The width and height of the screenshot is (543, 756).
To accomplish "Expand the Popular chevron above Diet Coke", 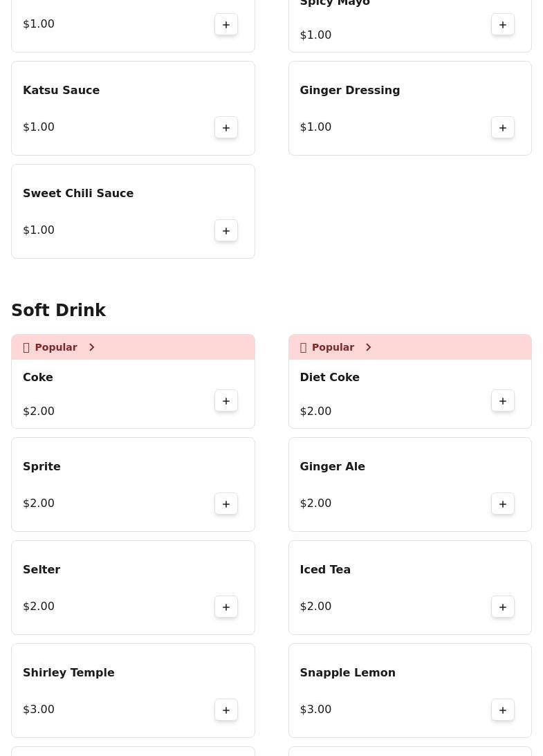I will click(368, 347).
